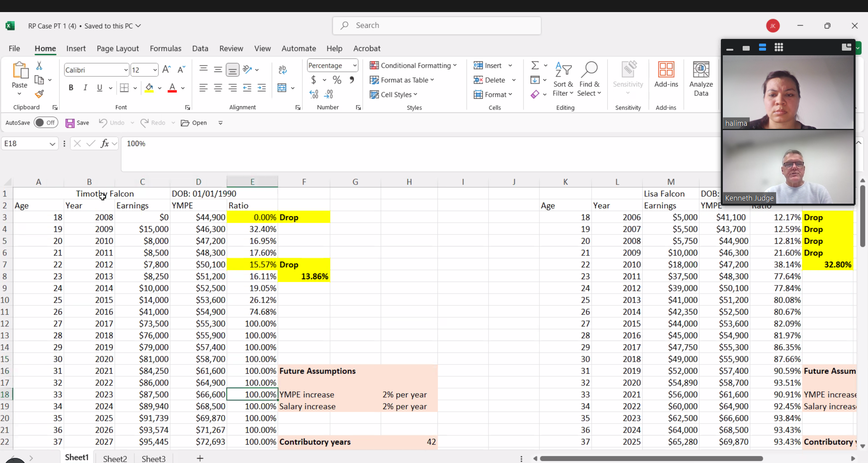Click the Cut scissors icon
The width and height of the screenshot is (868, 463).
pos(39,65)
